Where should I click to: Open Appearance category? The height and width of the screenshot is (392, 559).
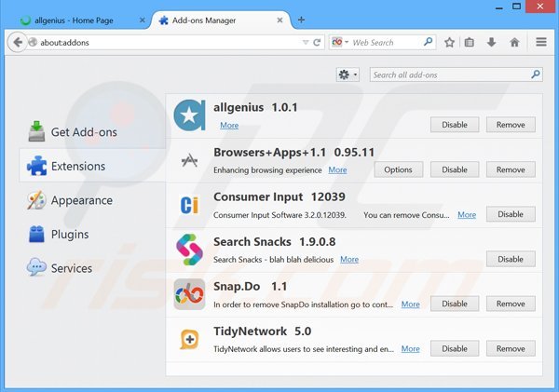click(x=92, y=200)
